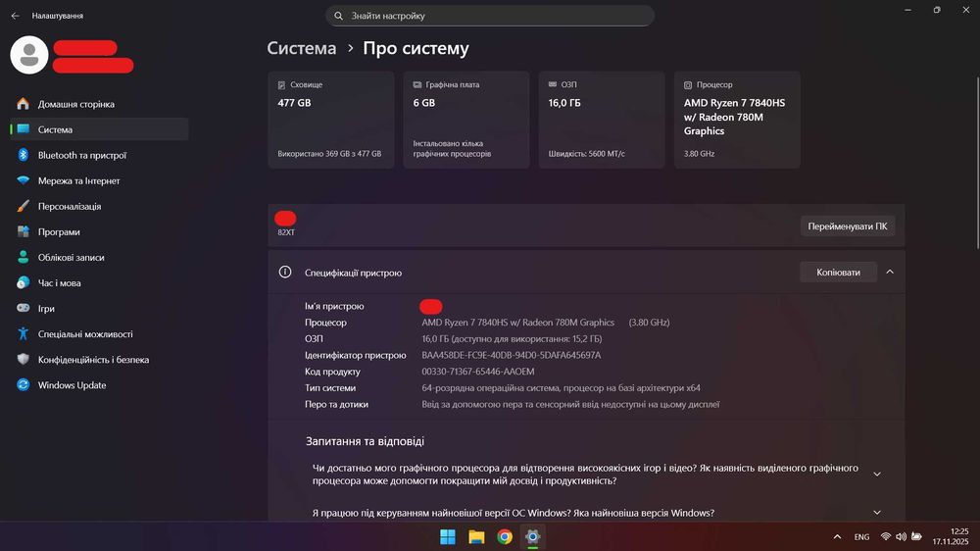Click the Облікові записи person icon

pyautogui.click(x=24, y=257)
